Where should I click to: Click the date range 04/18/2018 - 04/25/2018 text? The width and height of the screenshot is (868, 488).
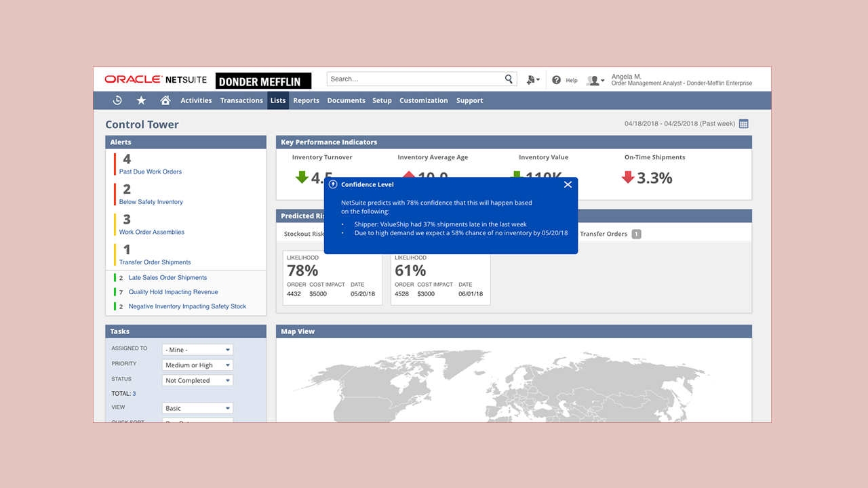click(679, 124)
